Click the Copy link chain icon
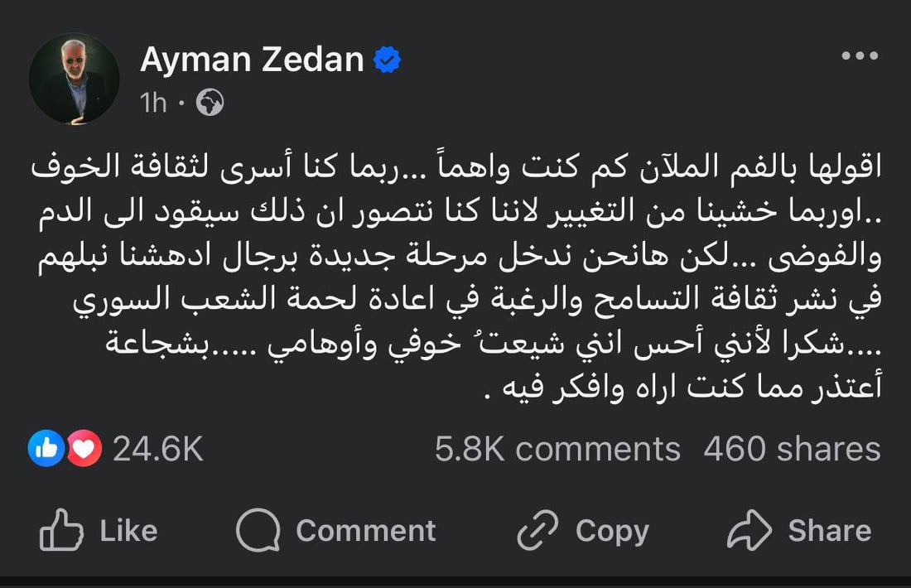Image resolution: width=911 pixels, height=588 pixels. [x=538, y=529]
